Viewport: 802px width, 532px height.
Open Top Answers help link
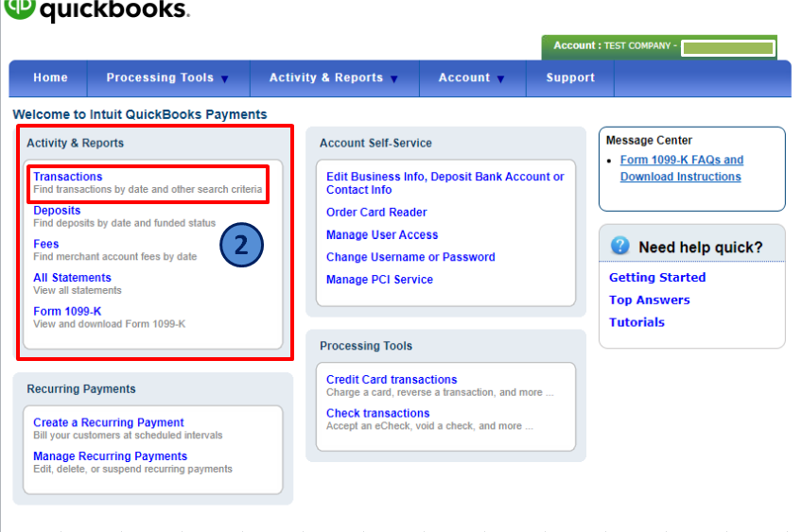[649, 300]
